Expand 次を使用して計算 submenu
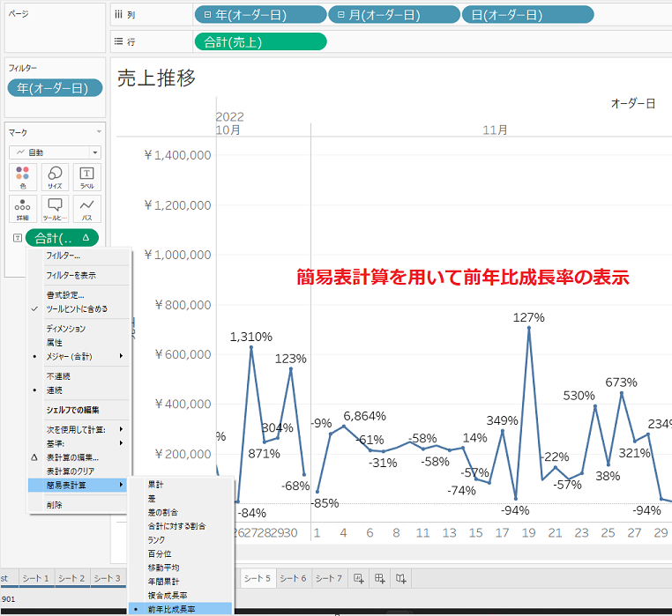Screen dimensions: 672x616 click(x=78, y=429)
